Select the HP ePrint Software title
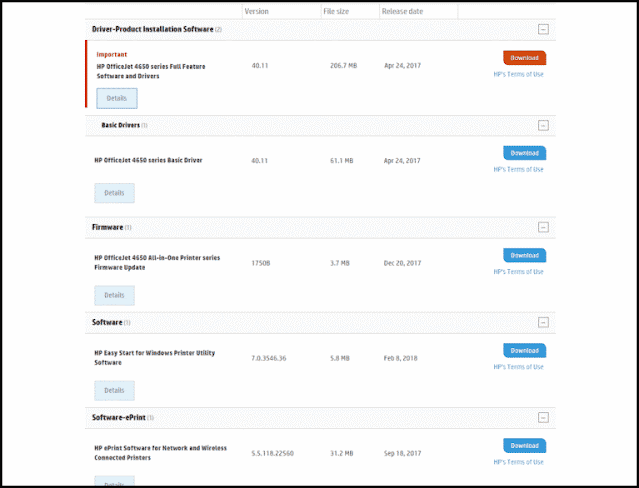Image resolution: width=639 pixels, height=488 pixels. point(161,453)
